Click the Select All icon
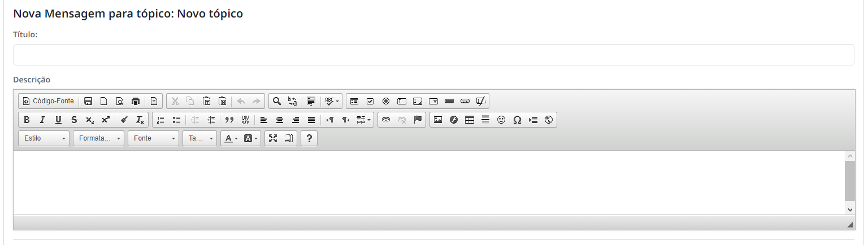868x245 pixels. tap(311, 101)
